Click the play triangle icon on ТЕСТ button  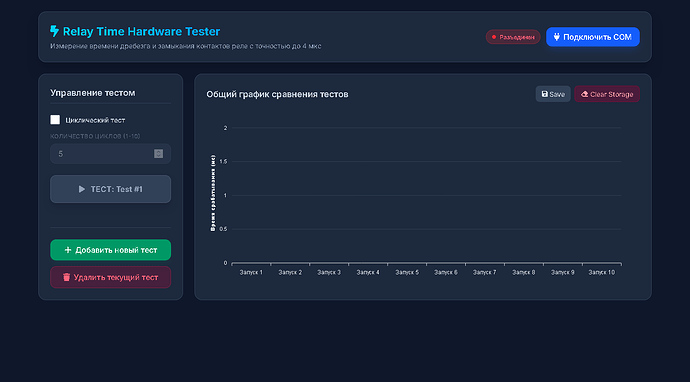81,189
